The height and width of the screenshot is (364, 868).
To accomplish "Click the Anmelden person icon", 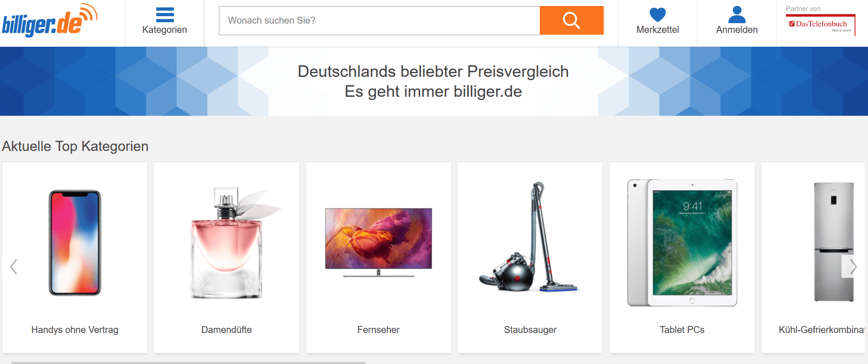I will [737, 15].
